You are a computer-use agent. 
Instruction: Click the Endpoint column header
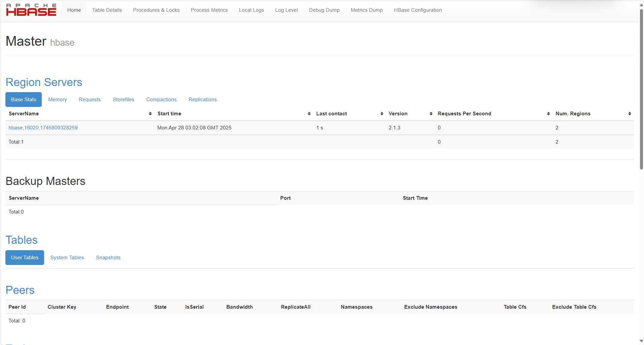pos(117,307)
